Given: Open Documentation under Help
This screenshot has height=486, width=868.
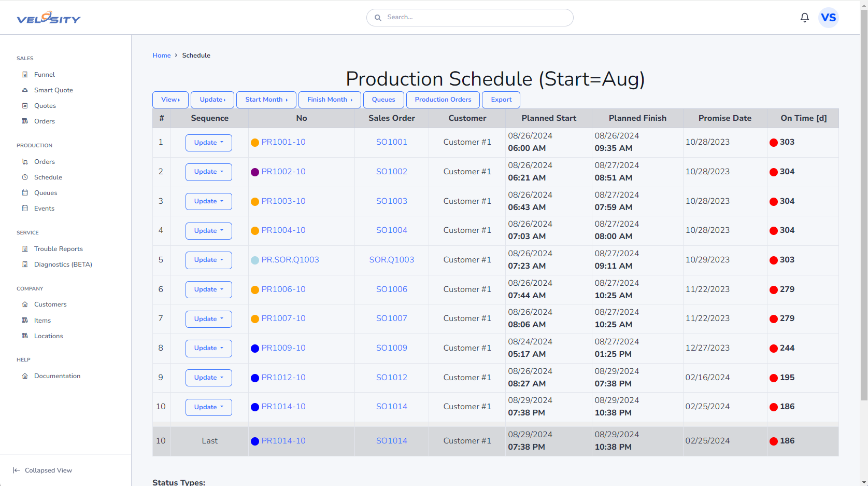Looking at the screenshot, I should pos(57,376).
